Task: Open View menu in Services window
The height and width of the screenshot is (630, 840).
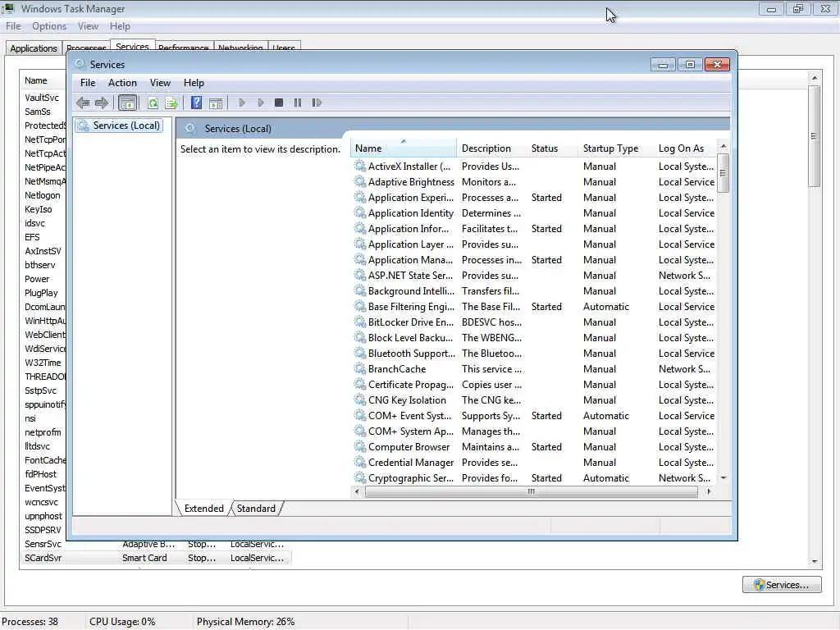Action: click(160, 83)
